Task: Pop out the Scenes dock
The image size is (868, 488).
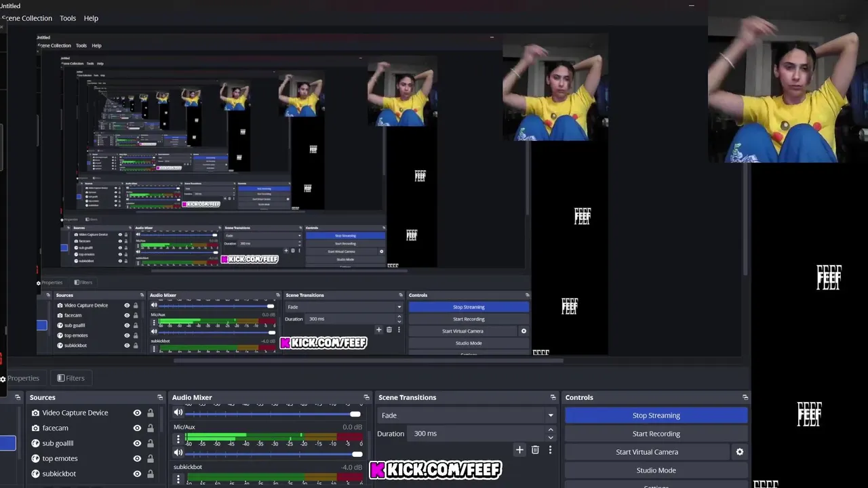Action: click(x=18, y=397)
